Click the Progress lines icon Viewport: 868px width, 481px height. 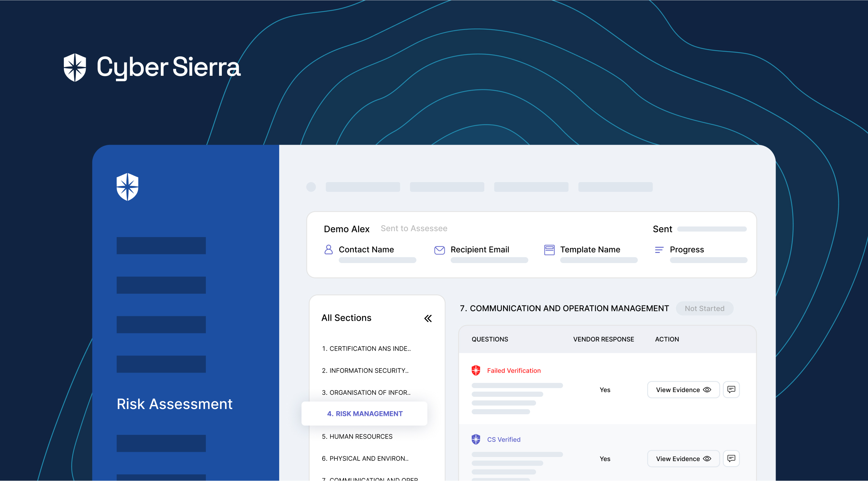[x=659, y=250]
